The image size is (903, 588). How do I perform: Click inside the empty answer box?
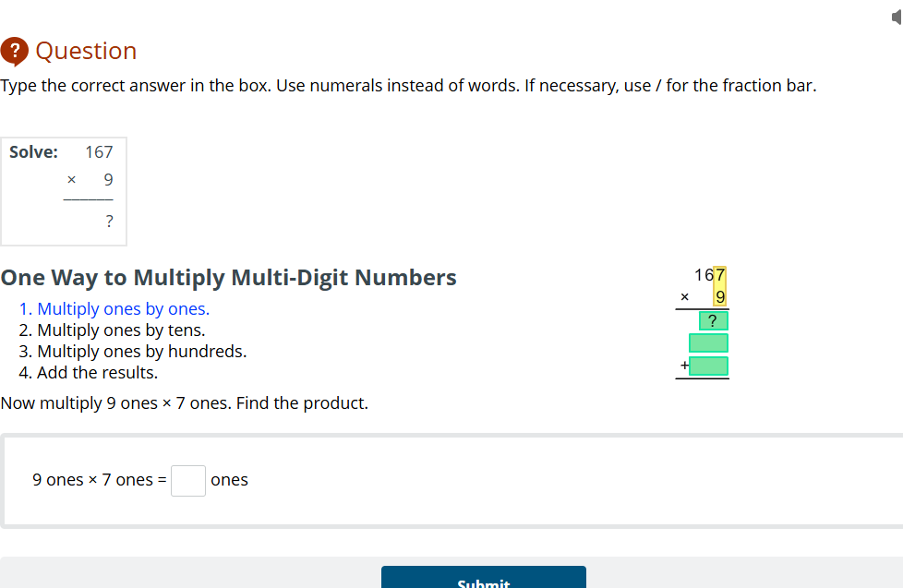[187, 480]
